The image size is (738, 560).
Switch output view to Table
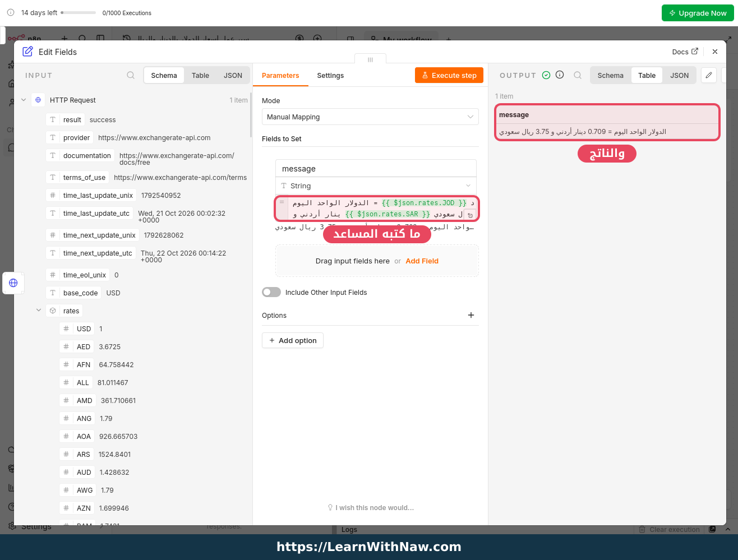[647, 75]
